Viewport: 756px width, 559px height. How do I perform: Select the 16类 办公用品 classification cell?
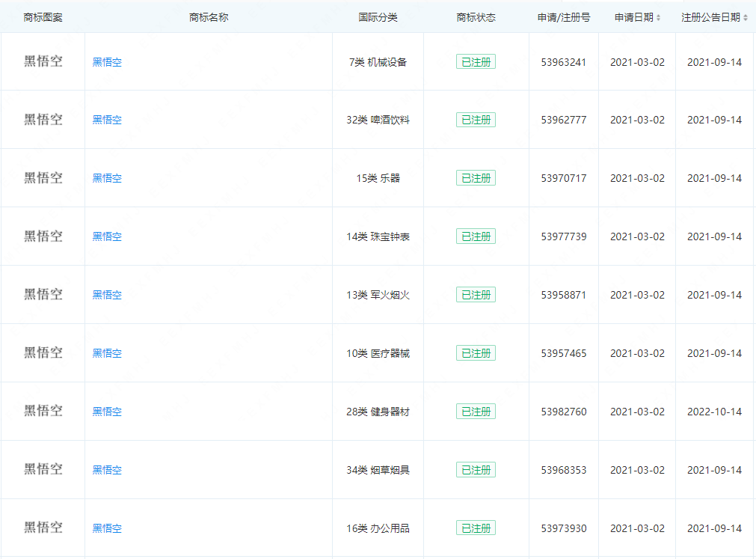click(x=378, y=528)
